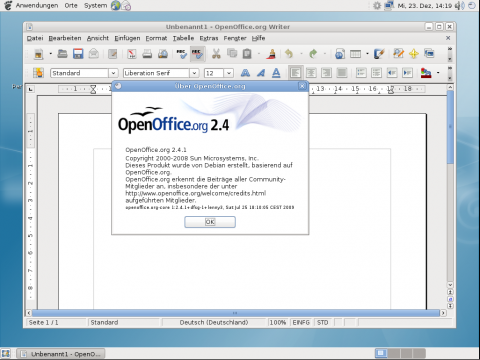Click the 100% zoom status field

coord(278,323)
